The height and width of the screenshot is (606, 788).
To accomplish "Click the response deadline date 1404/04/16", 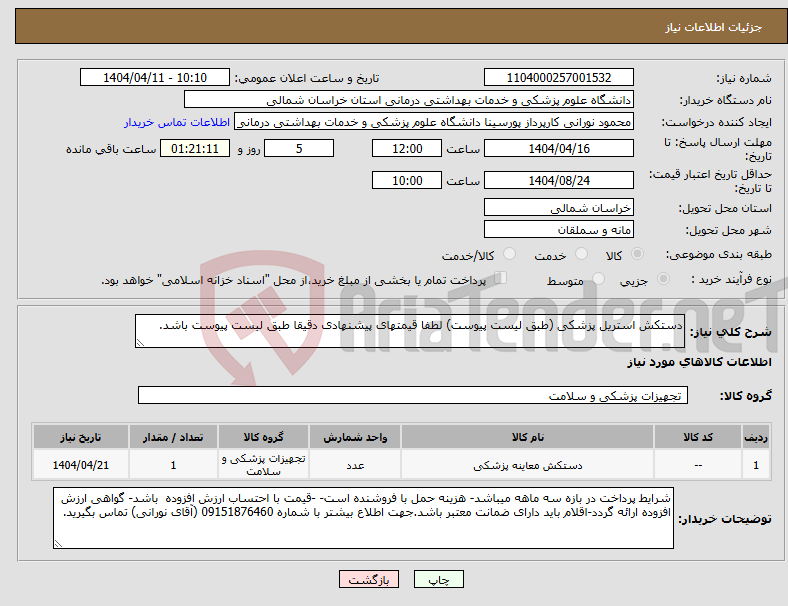I will 558,149.
